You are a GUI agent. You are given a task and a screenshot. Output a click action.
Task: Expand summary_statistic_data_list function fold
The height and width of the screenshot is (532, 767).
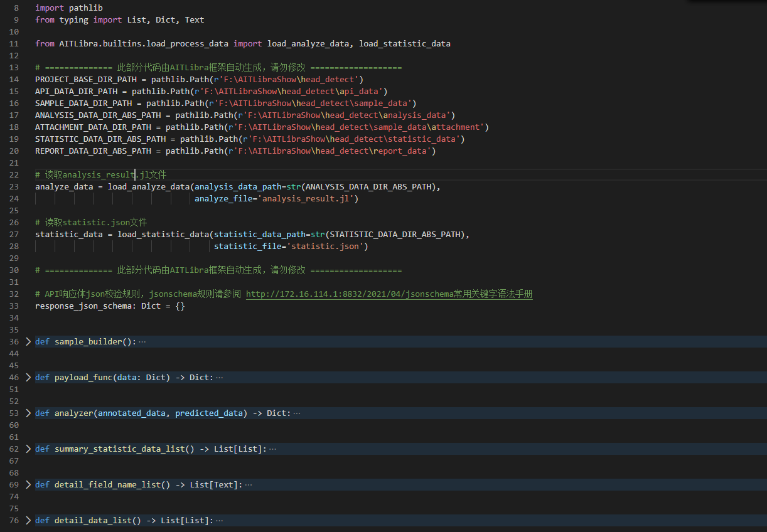28,449
